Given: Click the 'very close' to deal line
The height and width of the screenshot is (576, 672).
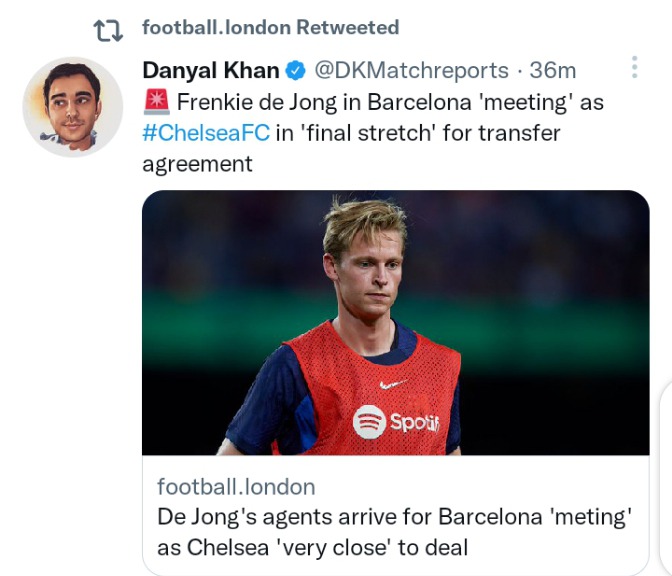Looking at the screenshot, I should [312, 547].
